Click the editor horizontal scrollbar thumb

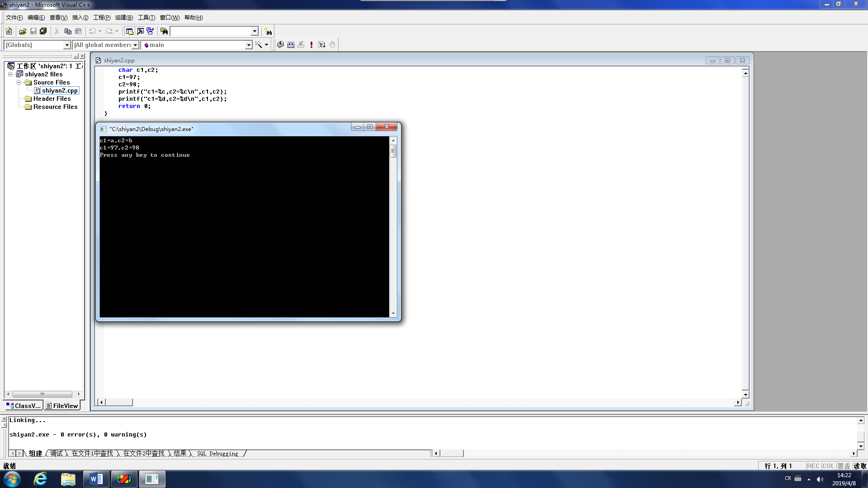click(x=119, y=402)
